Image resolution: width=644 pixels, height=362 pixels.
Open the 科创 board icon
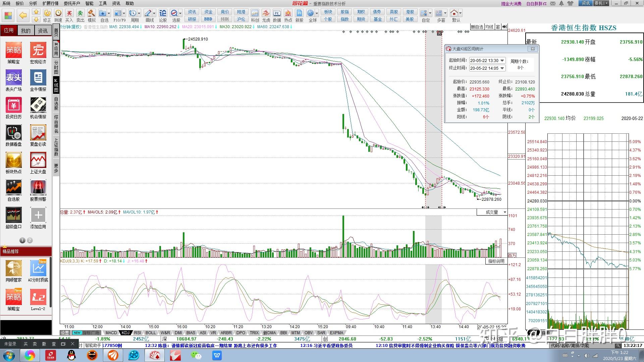255,15
